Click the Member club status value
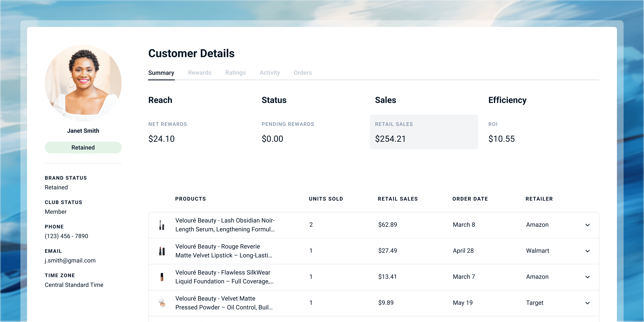This screenshot has height=322, width=644. tap(56, 212)
